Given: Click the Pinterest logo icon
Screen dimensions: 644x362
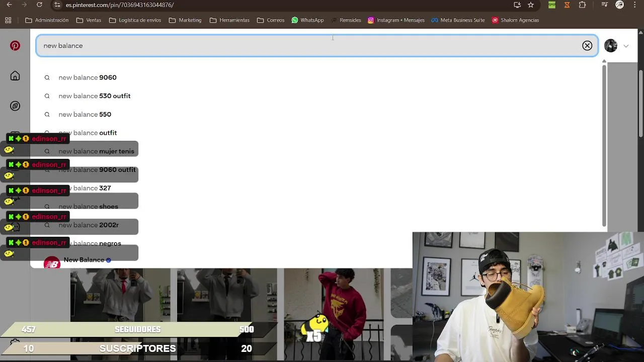Looking at the screenshot, I should pyautogui.click(x=15, y=46).
